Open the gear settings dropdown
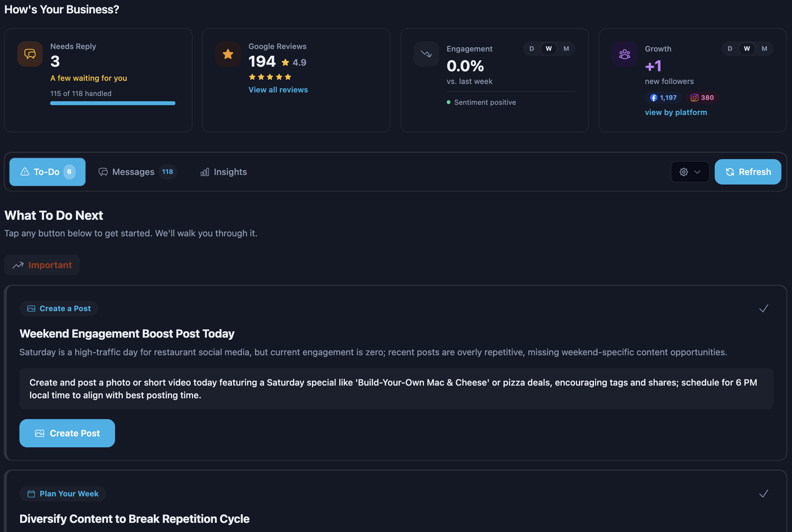 coord(690,172)
